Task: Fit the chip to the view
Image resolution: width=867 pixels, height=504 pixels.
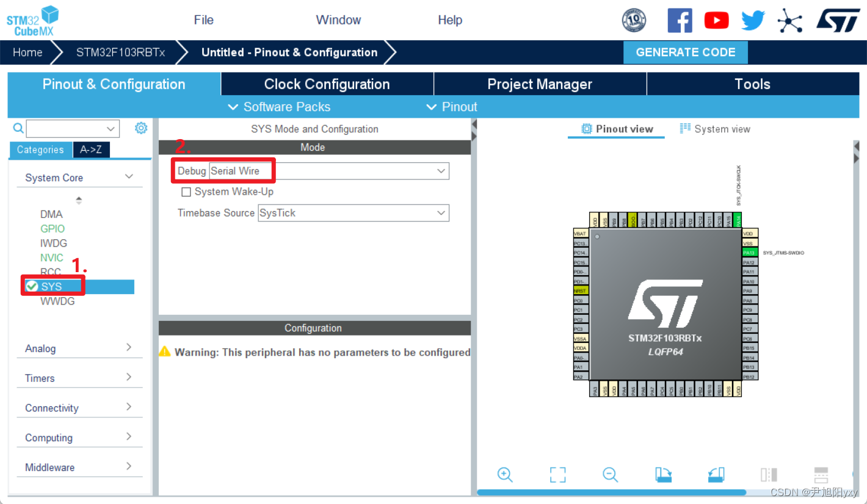Action: coord(557,475)
